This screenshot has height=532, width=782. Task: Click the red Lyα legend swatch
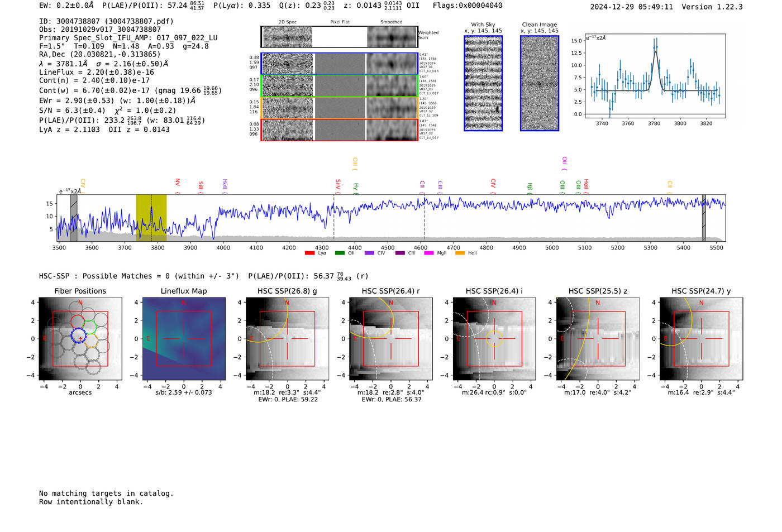point(309,253)
